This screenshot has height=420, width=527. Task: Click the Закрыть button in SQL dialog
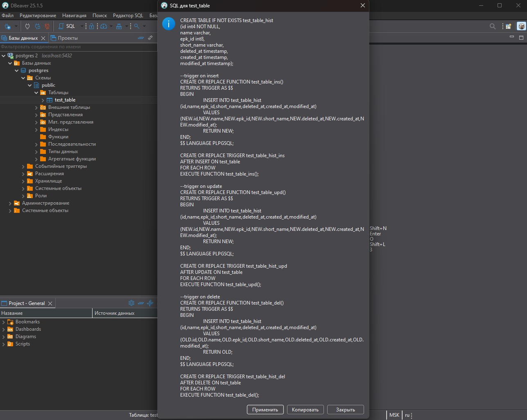click(x=346, y=410)
